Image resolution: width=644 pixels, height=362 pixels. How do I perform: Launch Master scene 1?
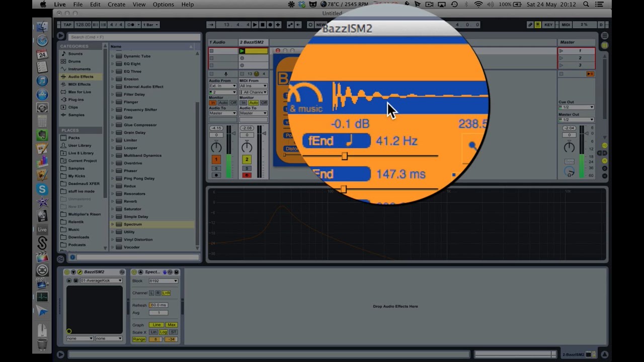(561, 51)
